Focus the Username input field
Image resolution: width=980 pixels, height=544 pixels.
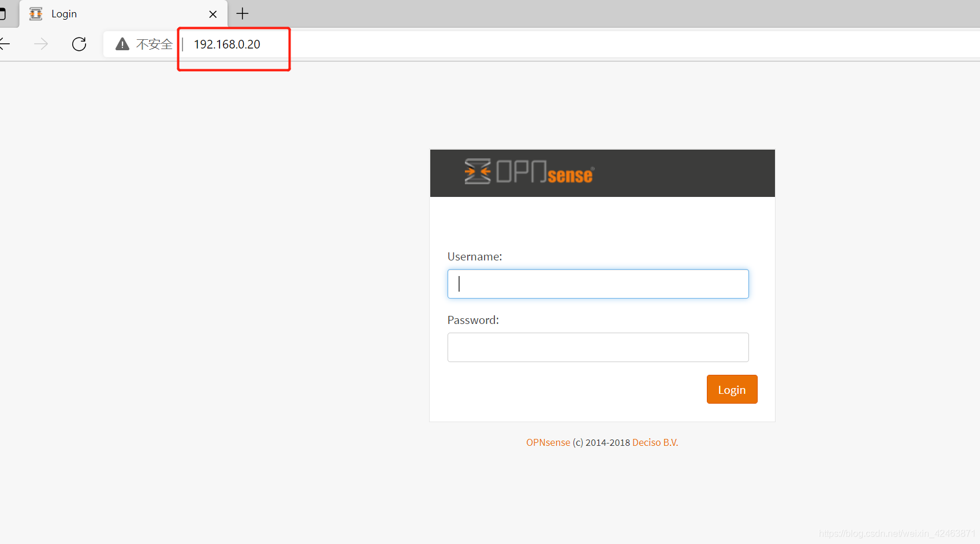point(598,284)
